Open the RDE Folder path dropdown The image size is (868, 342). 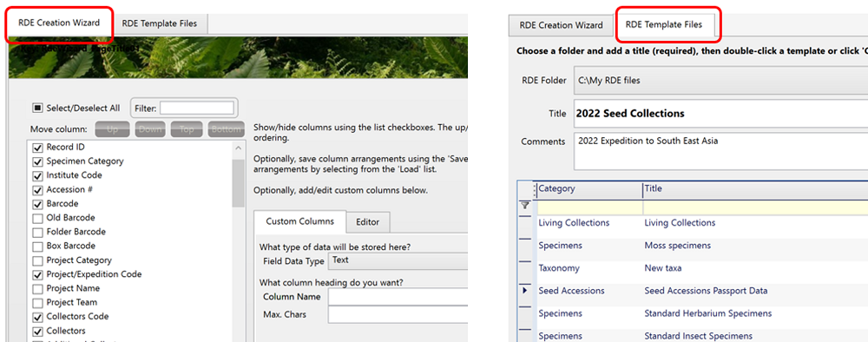(x=720, y=81)
